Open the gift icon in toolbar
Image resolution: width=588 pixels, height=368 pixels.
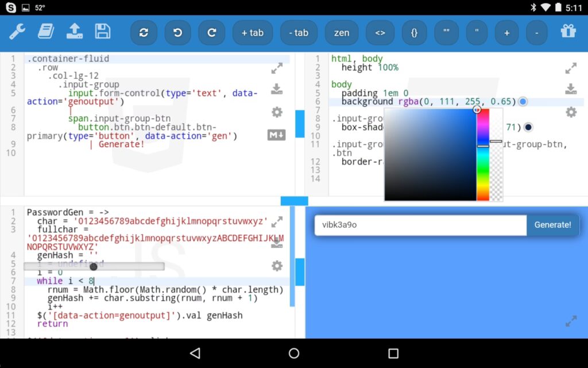[x=568, y=32]
